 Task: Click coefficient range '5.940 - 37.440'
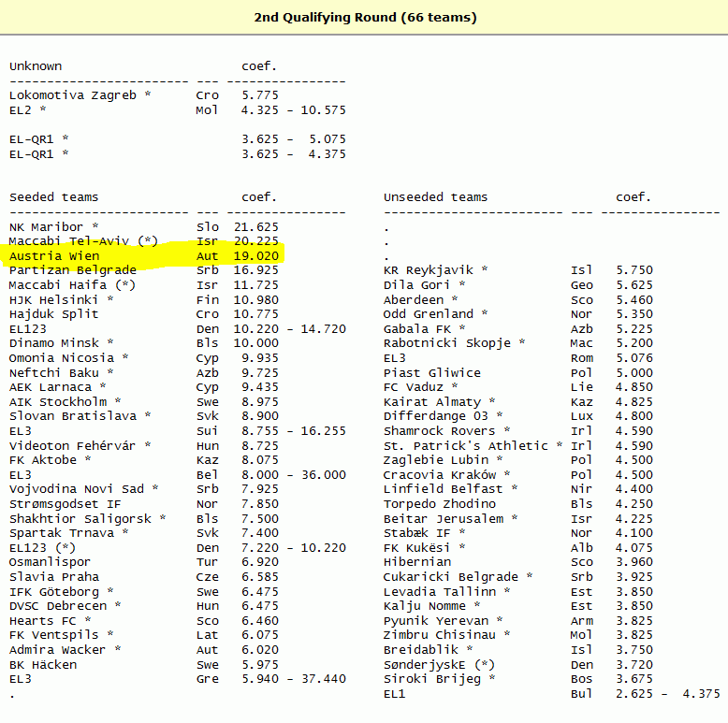click(x=294, y=679)
